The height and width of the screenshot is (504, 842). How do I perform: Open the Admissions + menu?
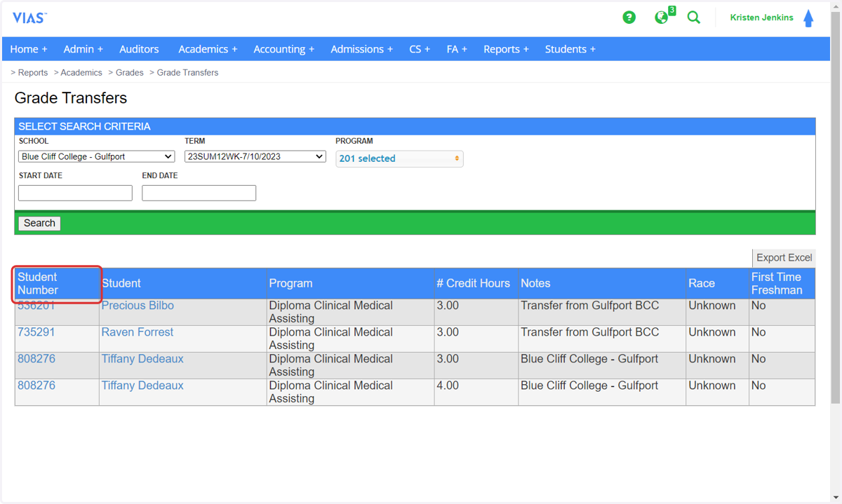tap(362, 49)
